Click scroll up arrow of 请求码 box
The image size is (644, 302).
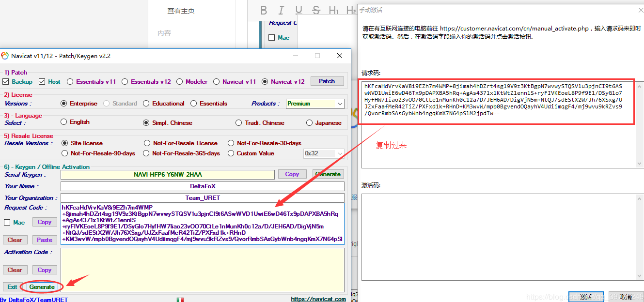click(640, 86)
